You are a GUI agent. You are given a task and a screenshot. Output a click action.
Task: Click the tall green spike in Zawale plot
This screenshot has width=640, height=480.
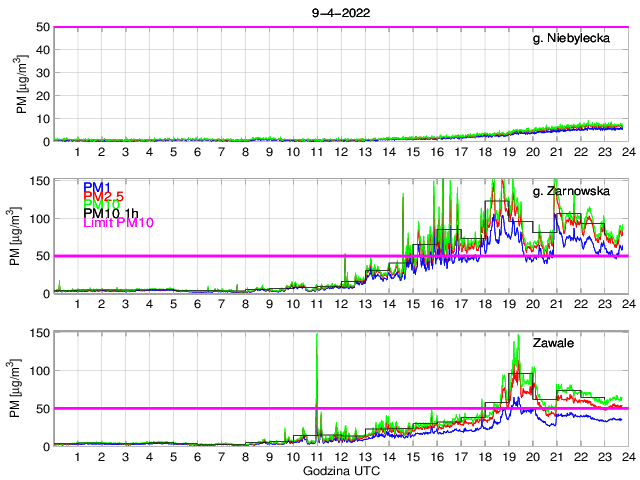point(317,360)
